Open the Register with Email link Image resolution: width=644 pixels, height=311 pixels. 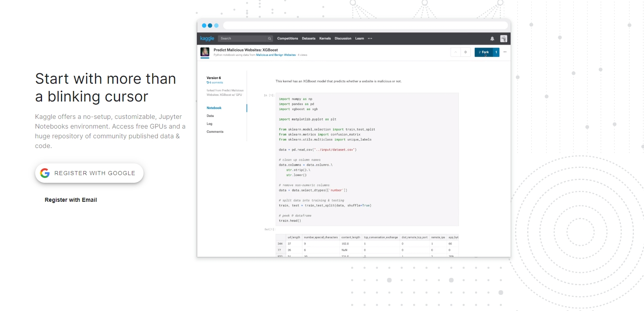pyautogui.click(x=71, y=200)
